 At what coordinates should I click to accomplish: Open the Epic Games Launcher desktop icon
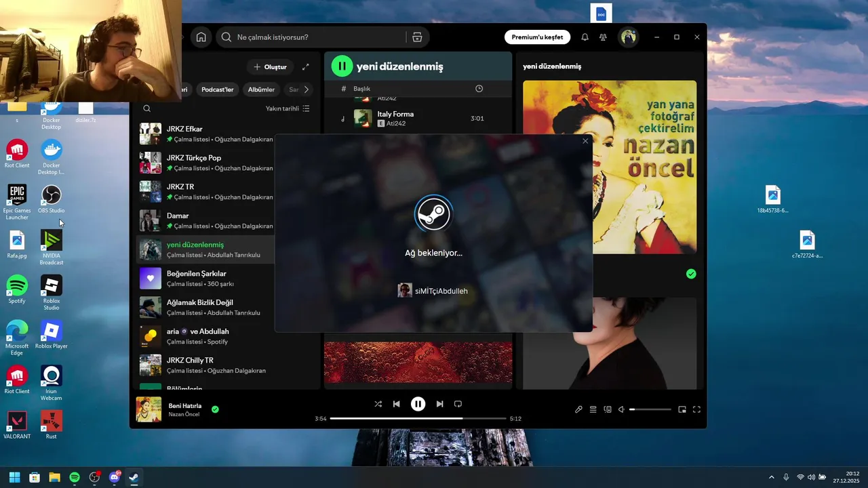(17, 202)
